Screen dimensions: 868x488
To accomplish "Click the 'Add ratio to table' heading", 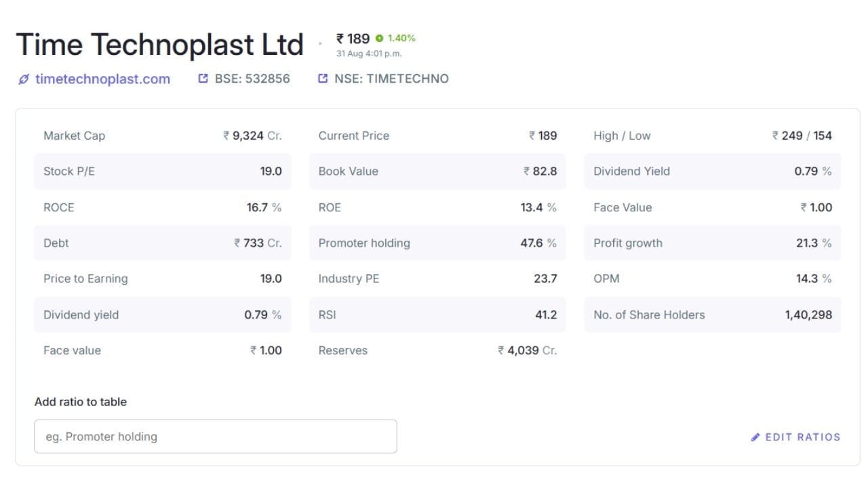I will (x=81, y=402).
